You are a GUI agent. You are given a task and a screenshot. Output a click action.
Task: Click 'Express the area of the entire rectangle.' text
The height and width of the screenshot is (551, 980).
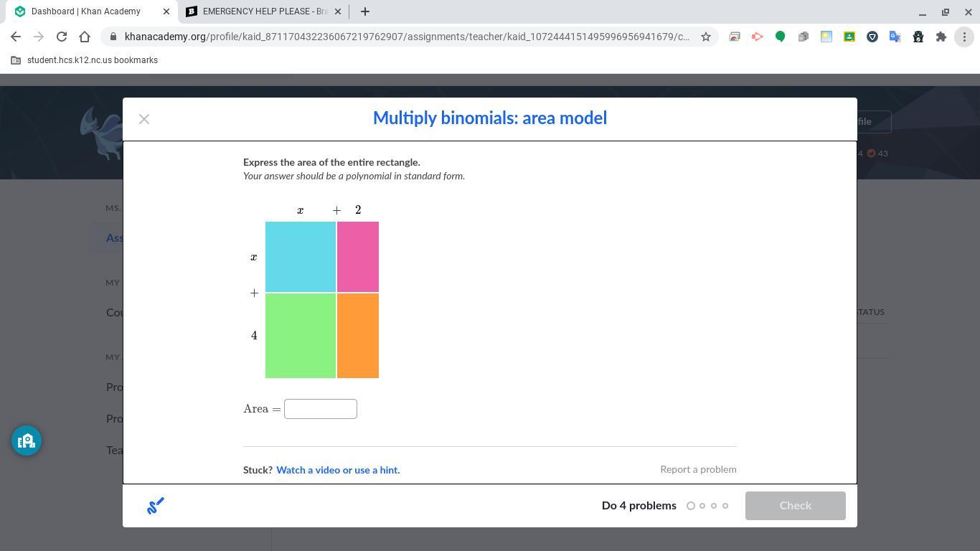point(331,162)
